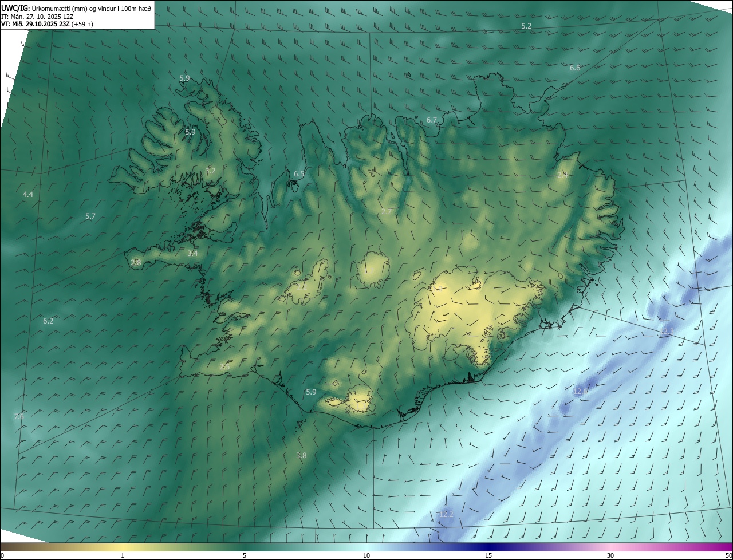Click the 2.7 value label
This screenshot has width=733, height=560.
coord(387,212)
